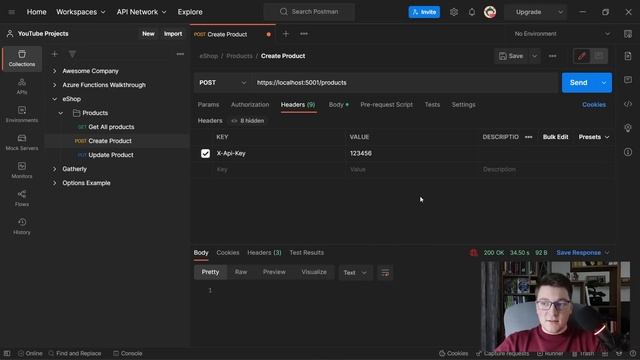Open the APIs sidebar panel

click(22, 86)
